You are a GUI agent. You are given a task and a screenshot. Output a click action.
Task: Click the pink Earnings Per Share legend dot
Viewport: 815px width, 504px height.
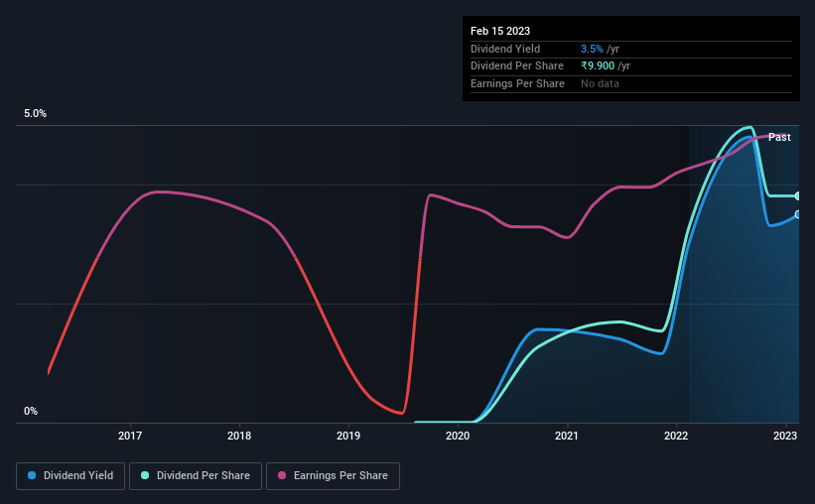click(282, 475)
